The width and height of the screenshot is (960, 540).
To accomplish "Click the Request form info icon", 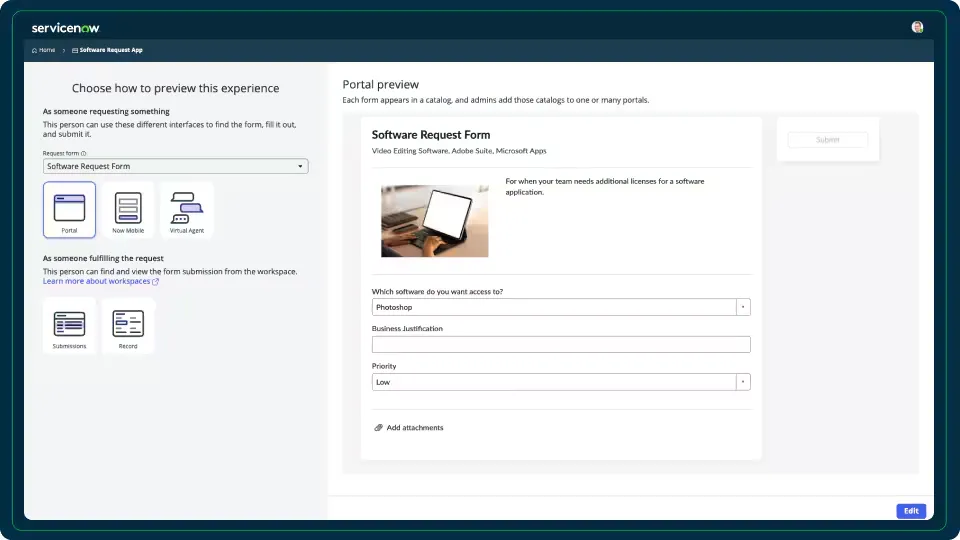I will [x=84, y=154].
